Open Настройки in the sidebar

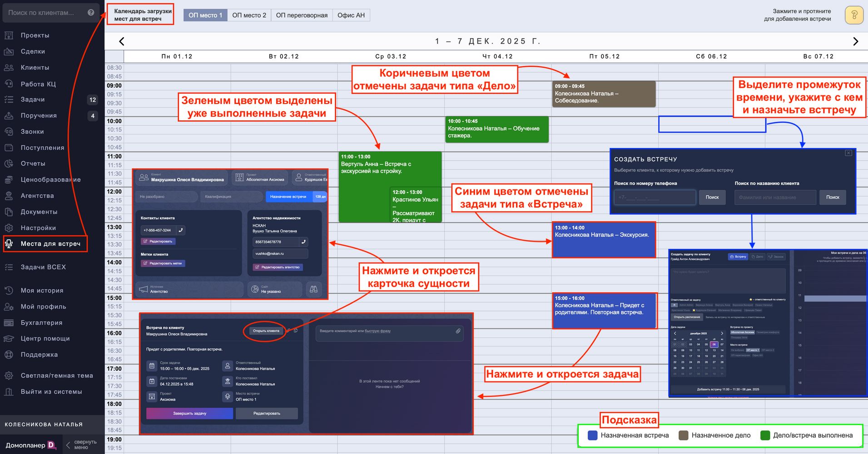coord(38,228)
